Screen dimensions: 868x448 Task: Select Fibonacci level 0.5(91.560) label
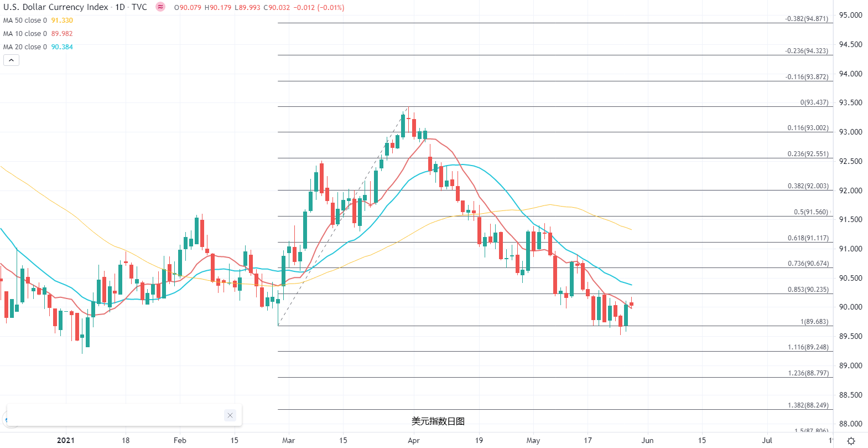tap(812, 212)
